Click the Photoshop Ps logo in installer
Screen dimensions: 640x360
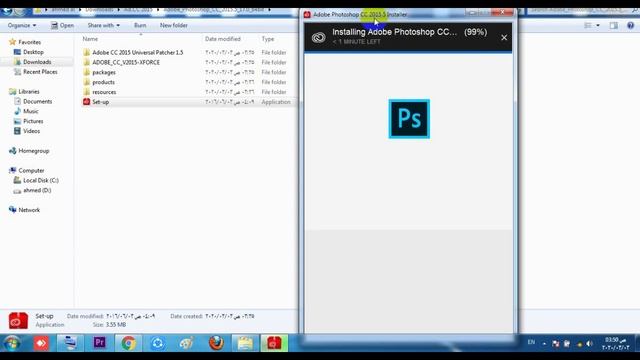tap(409, 119)
